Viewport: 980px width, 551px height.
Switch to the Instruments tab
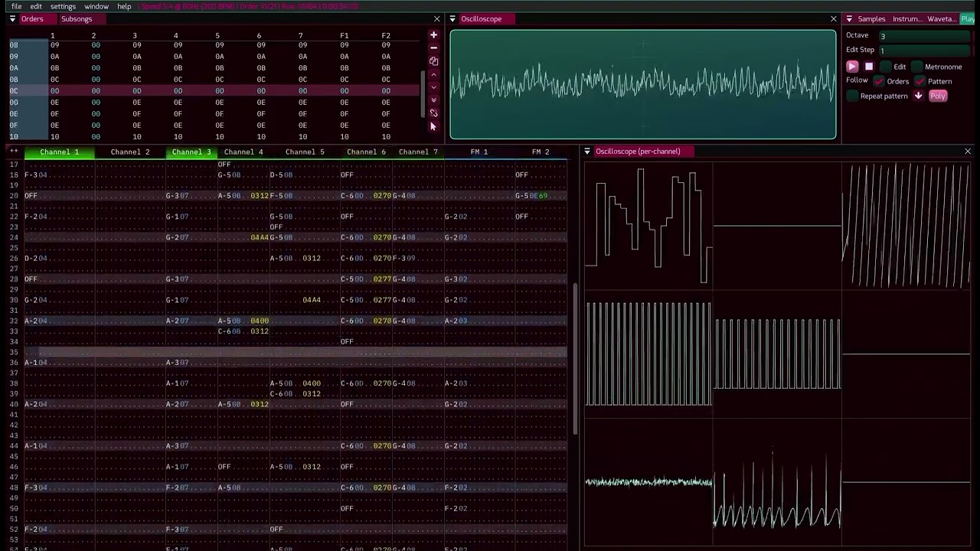point(907,18)
